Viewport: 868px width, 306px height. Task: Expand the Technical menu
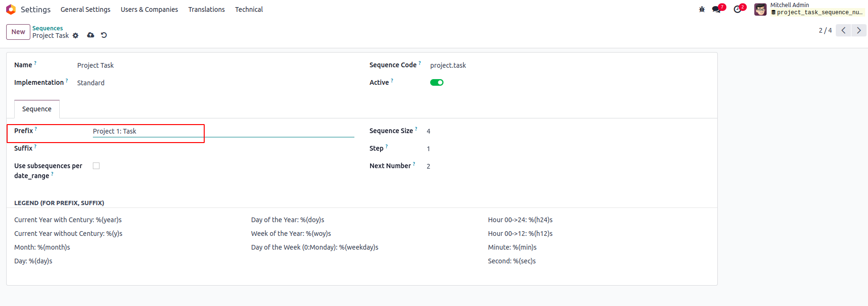(249, 9)
